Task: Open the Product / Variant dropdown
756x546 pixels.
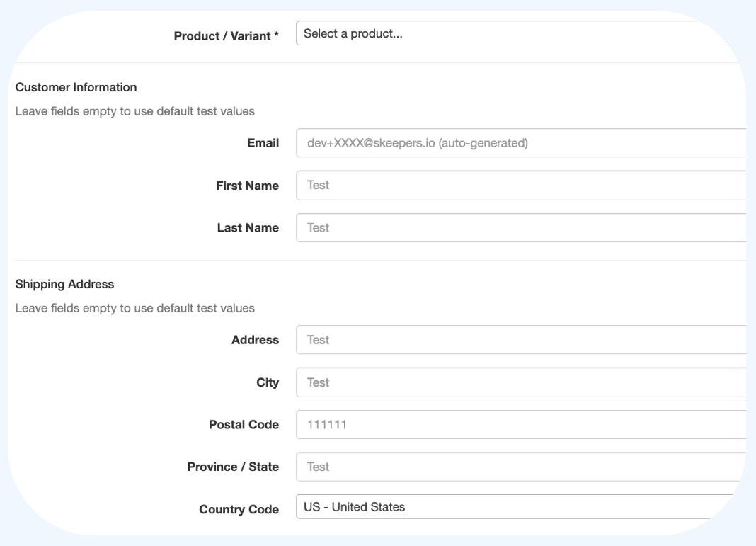Action: point(511,33)
